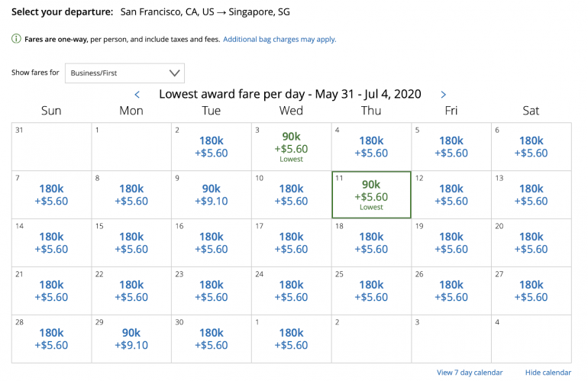Viewport: 588px width, 381px height.
Task: Choose Wednesday June 24 180k fare
Action: coord(291,291)
